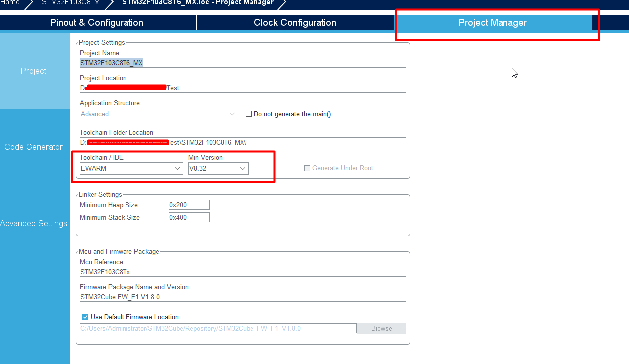Edit the Minimum Heap Size field
Viewport: 629px width, 364px height.
[189, 205]
